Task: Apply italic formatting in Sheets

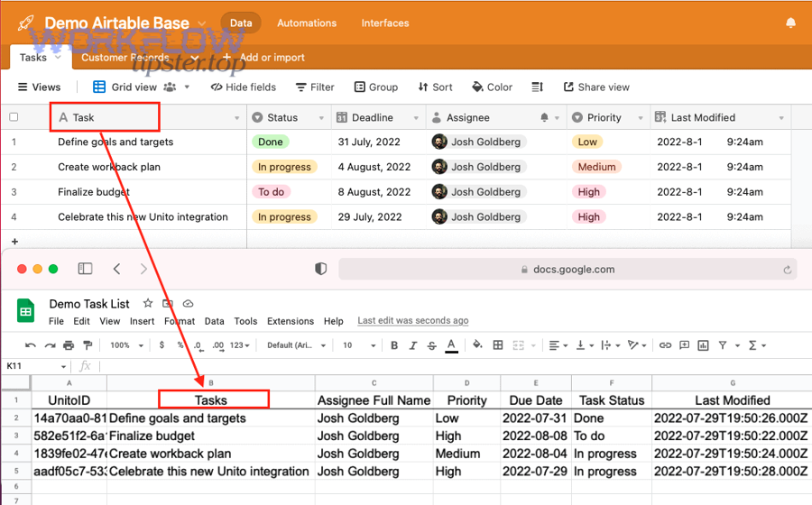Action: click(x=412, y=345)
